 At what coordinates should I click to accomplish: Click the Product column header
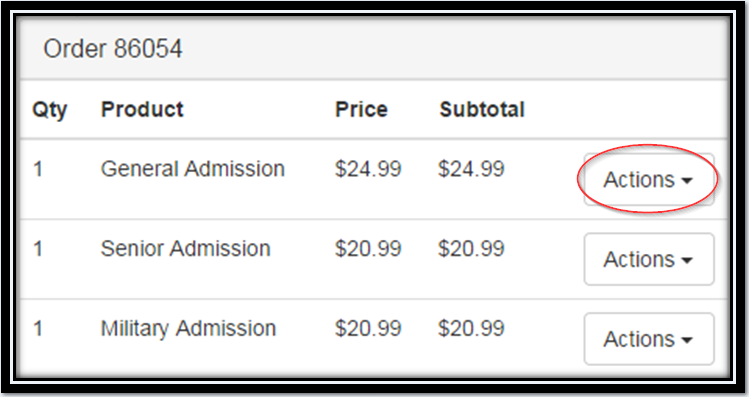pyautogui.click(x=142, y=109)
